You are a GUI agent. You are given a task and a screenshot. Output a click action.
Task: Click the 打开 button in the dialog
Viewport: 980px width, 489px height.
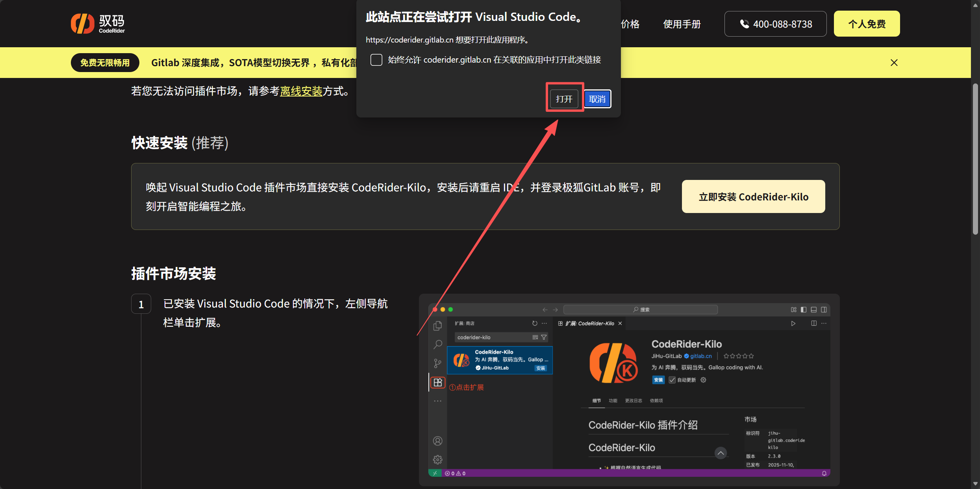[564, 99]
